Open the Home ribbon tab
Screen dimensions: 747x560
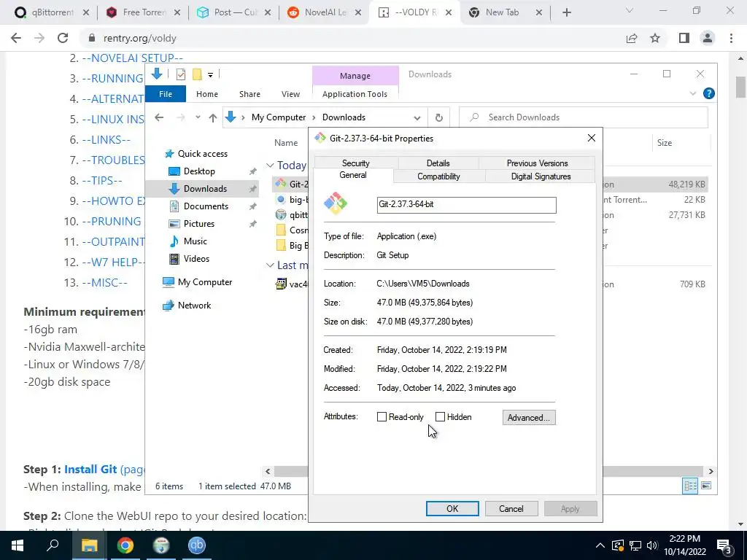click(x=206, y=94)
